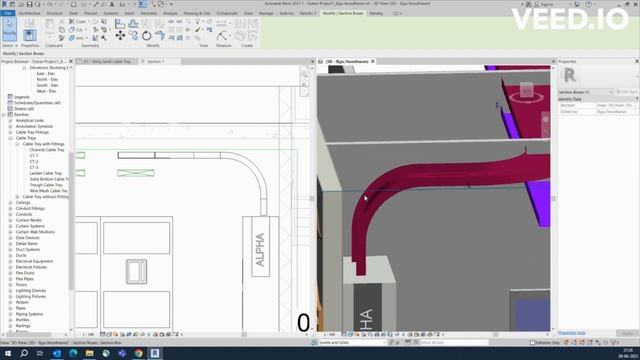This screenshot has width=640, height=360.
Task: Close the 3D view tab
Action: click(373, 61)
